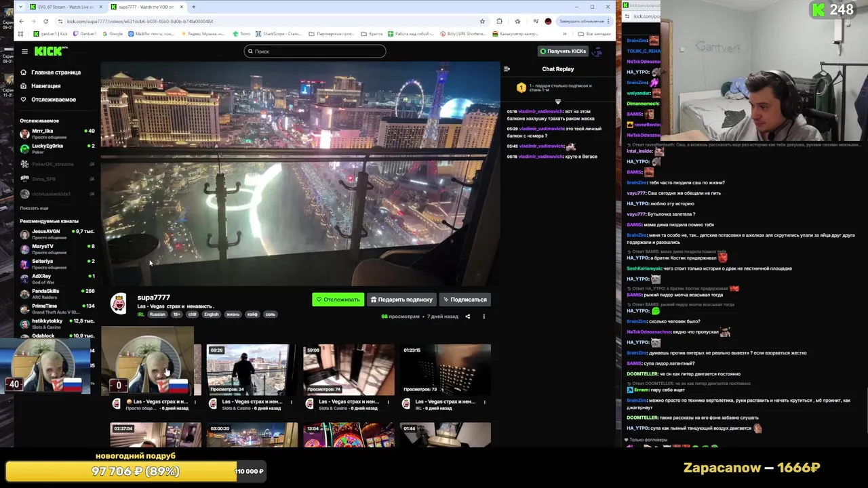
Task: Open richrussiankids1 offline channel
Action: (57, 194)
